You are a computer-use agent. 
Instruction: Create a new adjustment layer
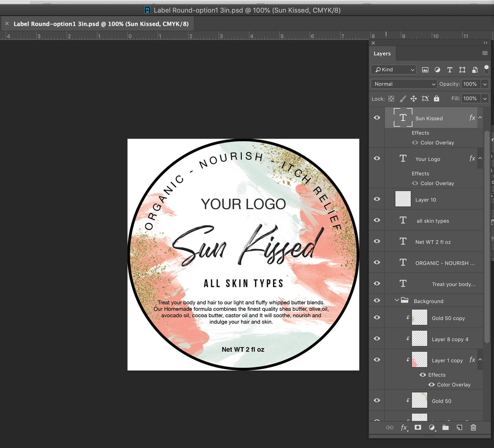coord(432,428)
